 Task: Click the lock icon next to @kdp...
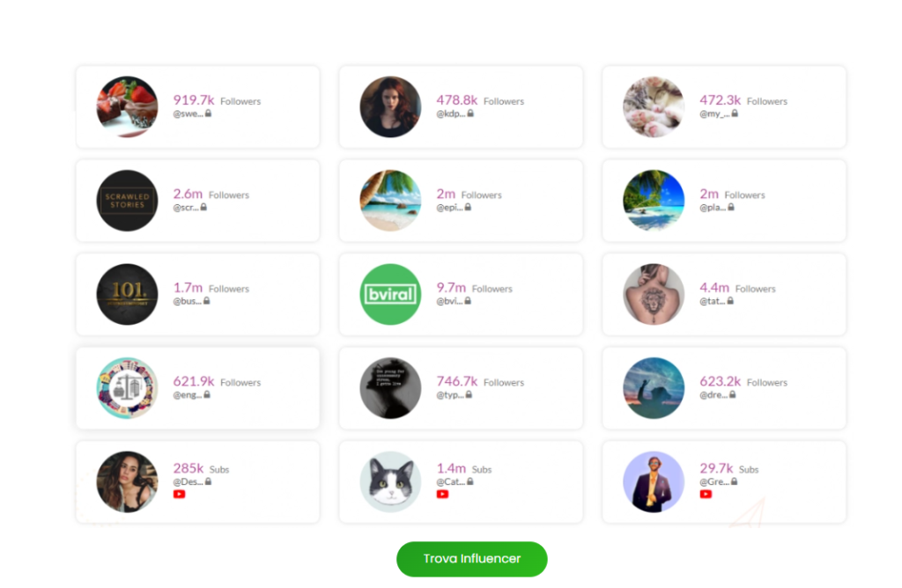tap(471, 114)
